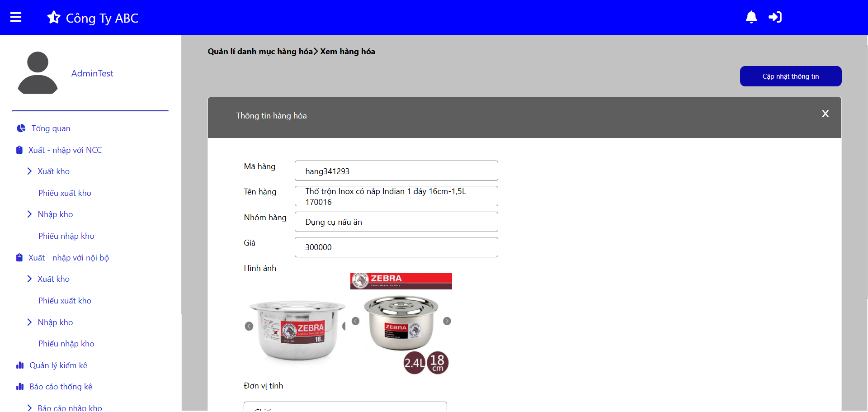Open Báo cáo thống kê menu

pyautogui.click(x=61, y=387)
